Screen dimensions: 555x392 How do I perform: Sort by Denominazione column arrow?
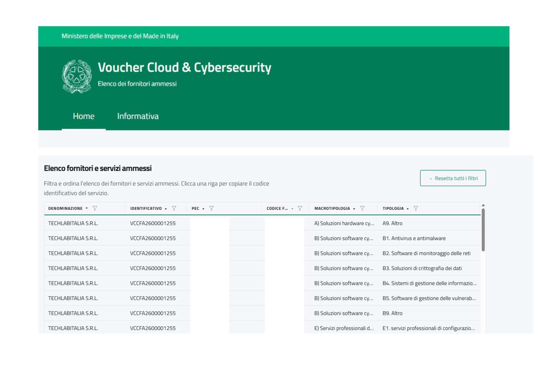(87, 208)
